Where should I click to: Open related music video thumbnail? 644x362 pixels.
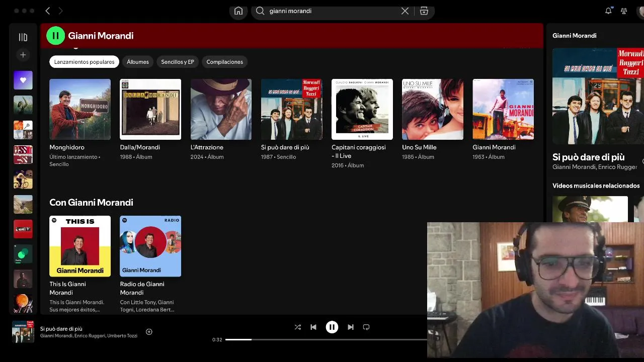590,209
